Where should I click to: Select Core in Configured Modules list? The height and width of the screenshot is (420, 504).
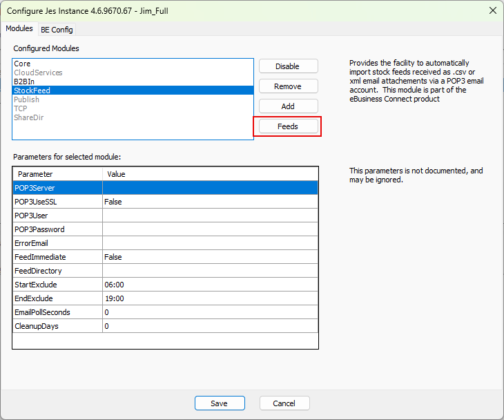(x=22, y=64)
